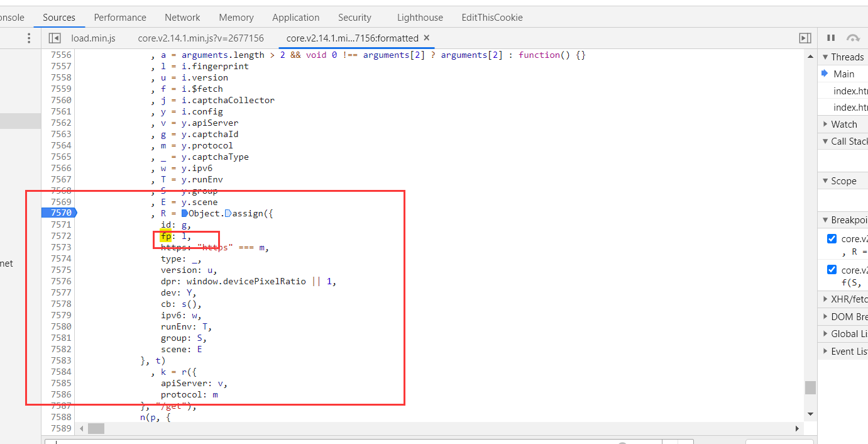The image size is (868, 444).
Task: Open the Application tab
Action: [x=296, y=18]
